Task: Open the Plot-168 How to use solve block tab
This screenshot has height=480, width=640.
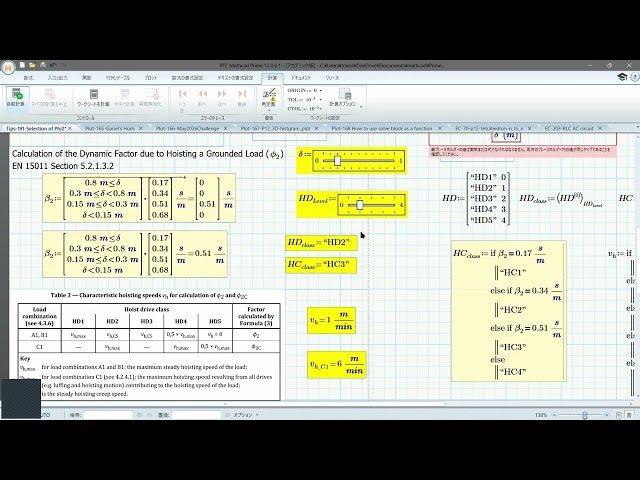Action: [382, 128]
